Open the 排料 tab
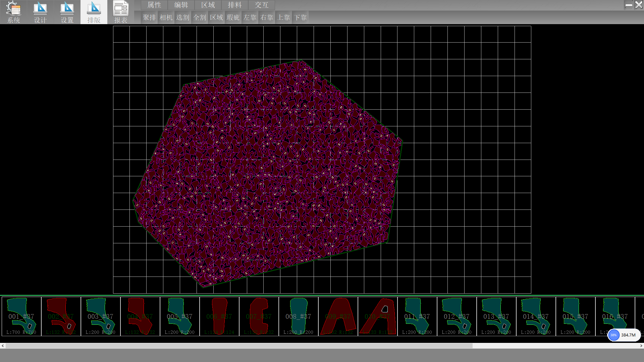This screenshot has height=362, width=644. tap(235, 5)
